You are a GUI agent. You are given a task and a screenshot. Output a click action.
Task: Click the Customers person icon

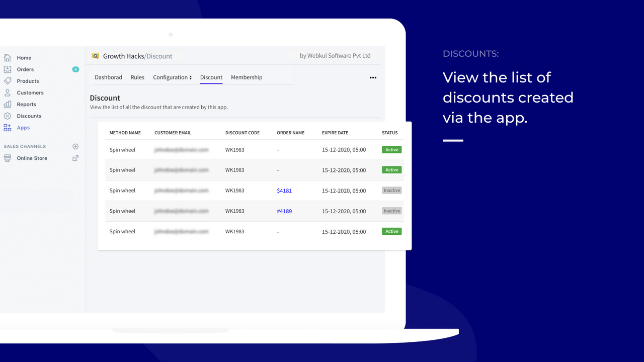click(x=8, y=93)
